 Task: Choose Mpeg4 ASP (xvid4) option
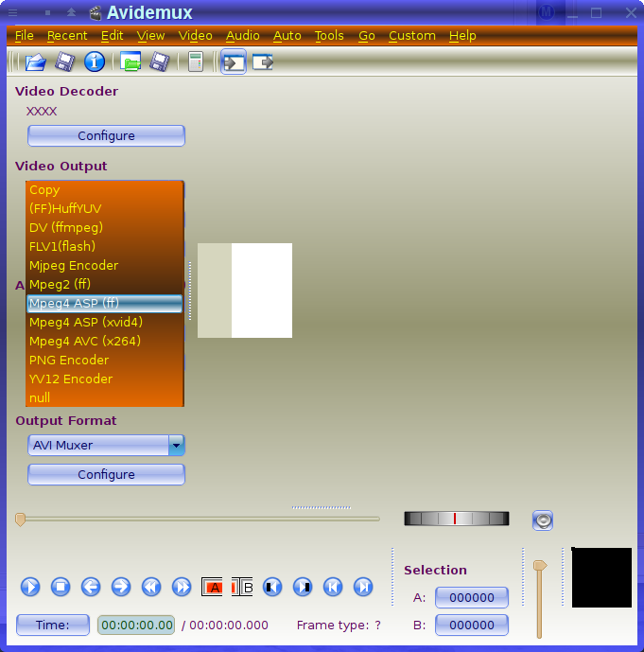105,323
